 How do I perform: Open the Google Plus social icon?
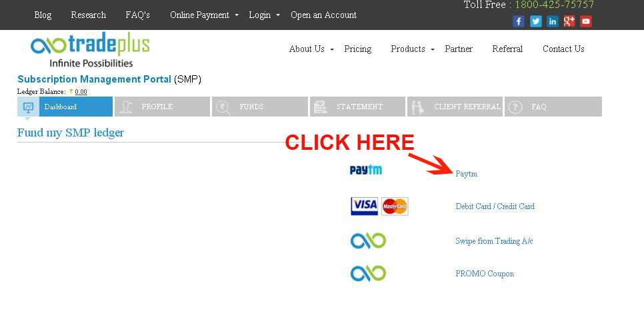[569, 21]
